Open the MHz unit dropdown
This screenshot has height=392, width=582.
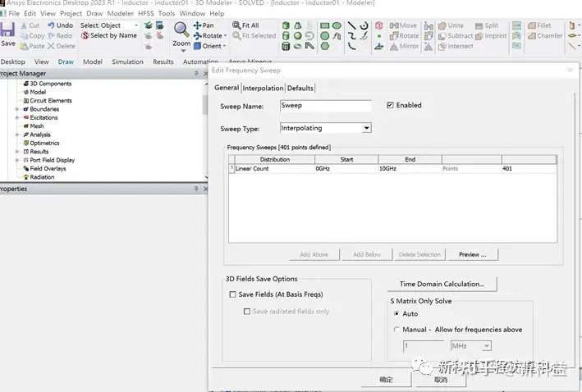(487, 346)
